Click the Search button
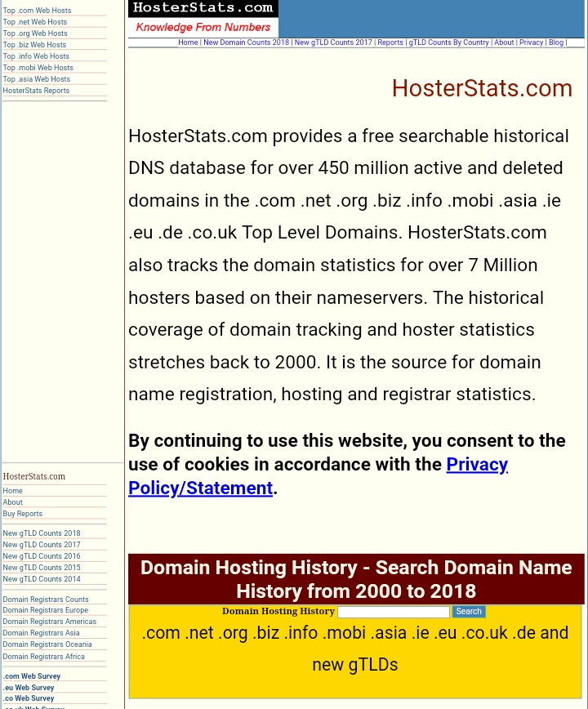Screen dimensions: 588x709 tap(469, 611)
